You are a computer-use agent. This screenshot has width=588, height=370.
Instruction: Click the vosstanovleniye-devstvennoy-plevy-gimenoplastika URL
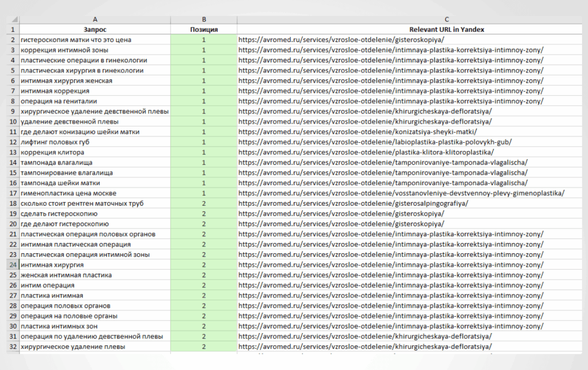pyautogui.click(x=401, y=193)
